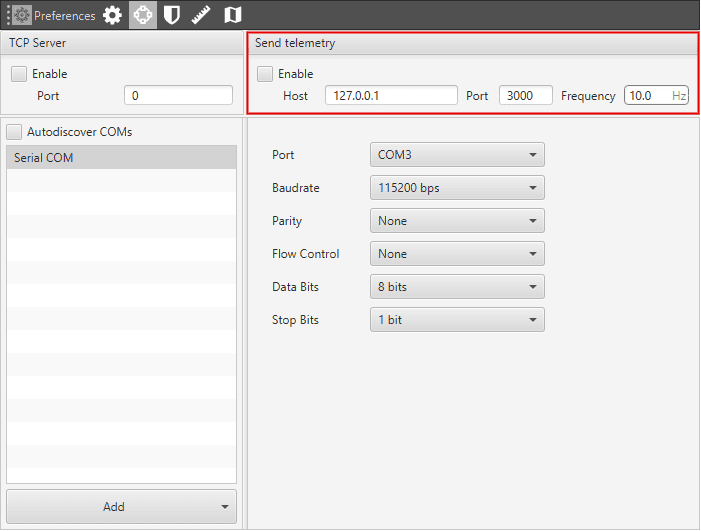Click the TCP Server Port field
Screen dimensions: 701x531
[178, 96]
